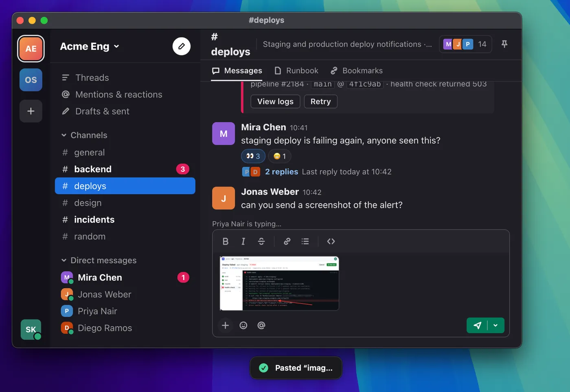Toggle strikethrough formatting in the composer
The height and width of the screenshot is (392, 570).
click(261, 241)
